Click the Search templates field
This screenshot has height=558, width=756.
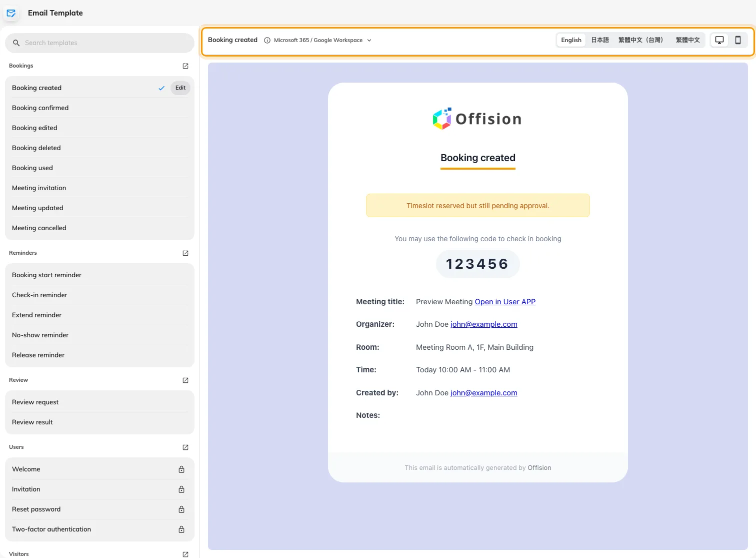99,43
